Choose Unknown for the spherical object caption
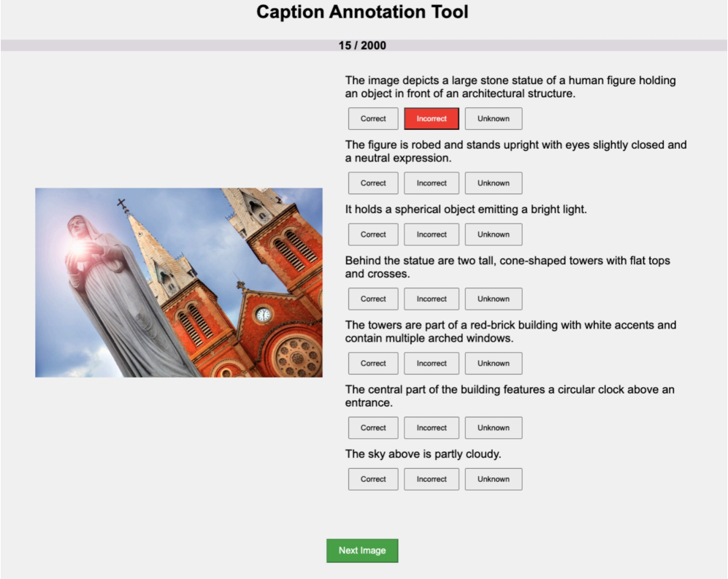Screen dimensions: 728x579 (494, 234)
